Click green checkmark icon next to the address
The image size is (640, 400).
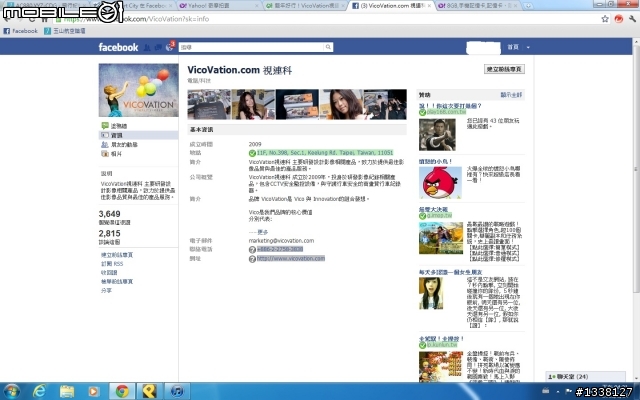coord(252,153)
